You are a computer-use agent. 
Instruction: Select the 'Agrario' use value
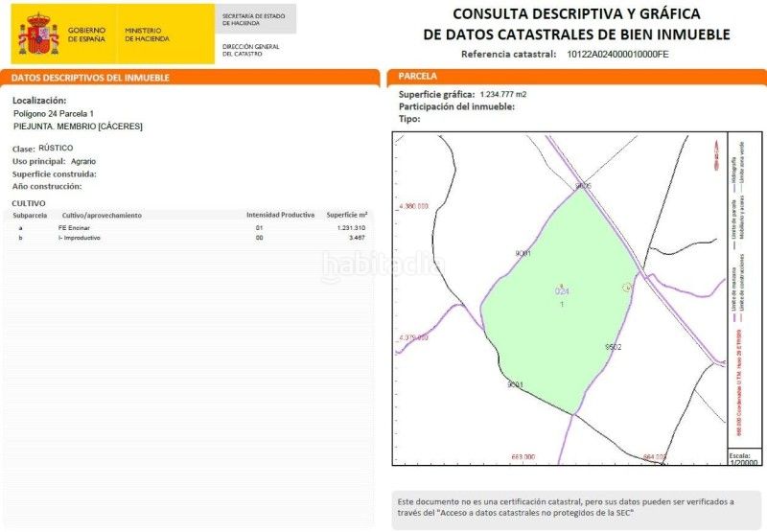83,161
